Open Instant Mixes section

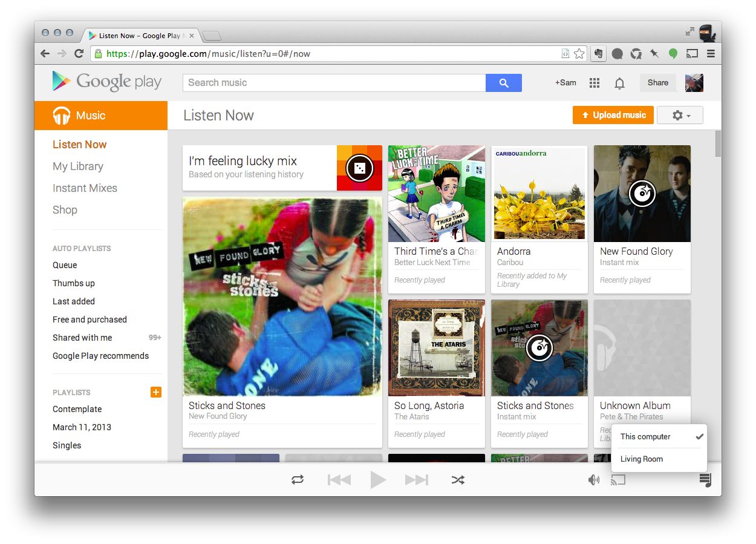tap(85, 188)
